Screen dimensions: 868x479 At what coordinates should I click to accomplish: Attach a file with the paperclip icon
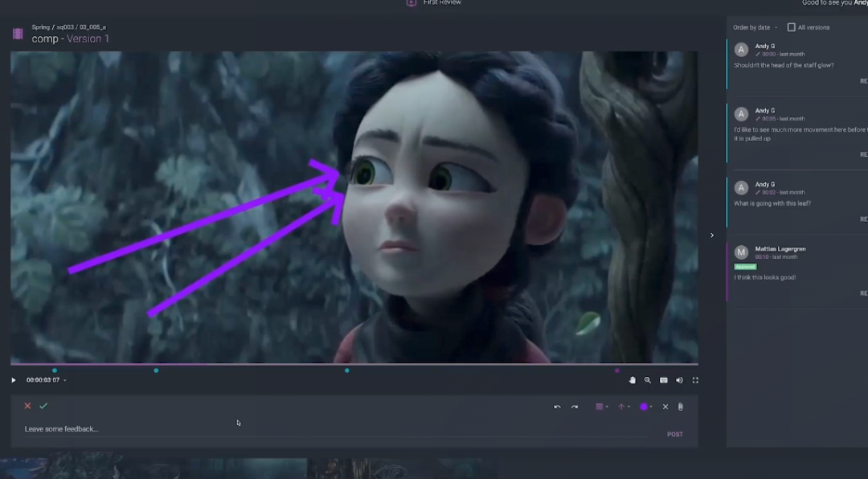click(681, 407)
